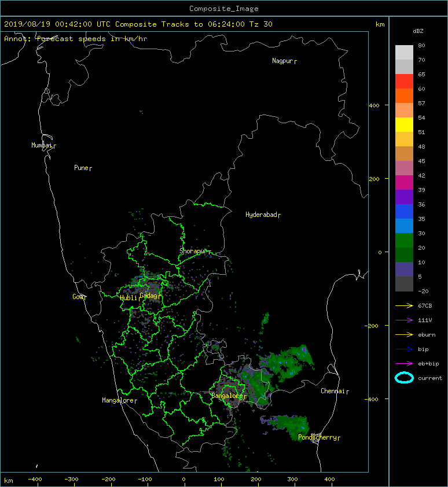Click the Composite_Image title text
448x487 pixels.
pyautogui.click(x=224, y=9)
